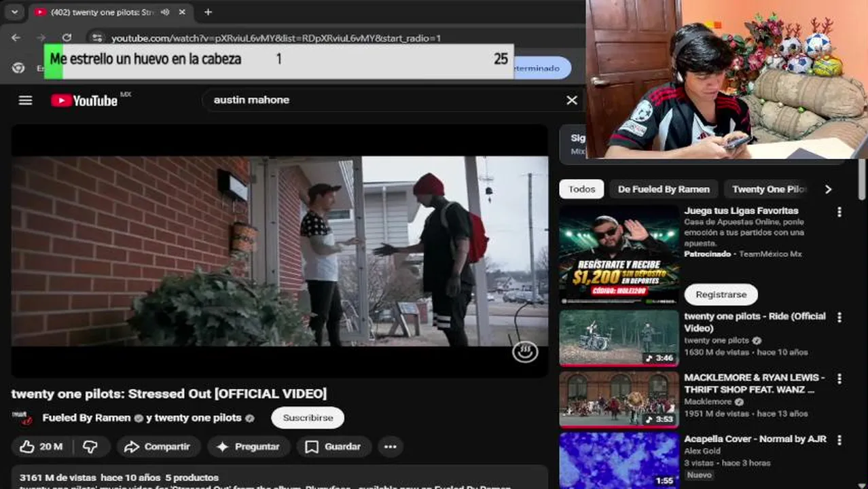The width and height of the screenshot is (868, 489).
Task: Click the Suscribirse button
Action: 308,418
